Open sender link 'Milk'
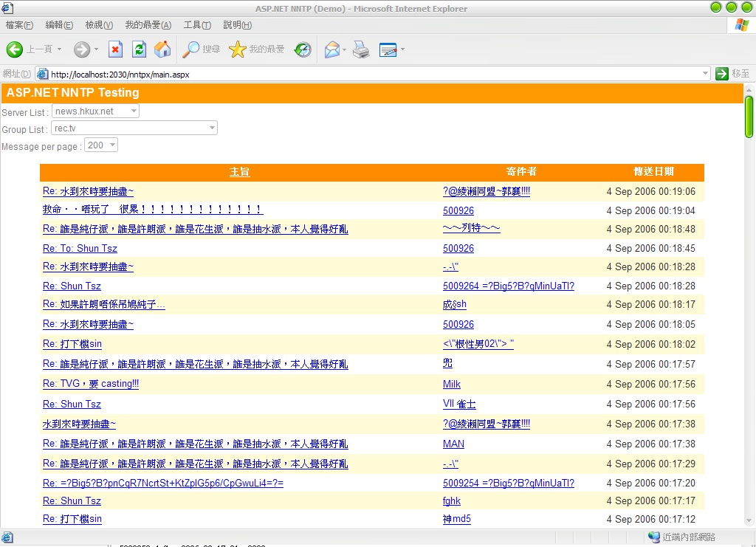This screenshot has height=547, width=756. pos(451,384)
